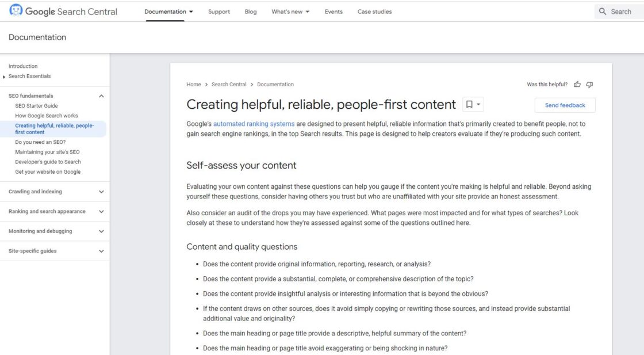Expand the Monitoring and debugging section
Viewport: 644px width, 355px height.
click(101, 231)
